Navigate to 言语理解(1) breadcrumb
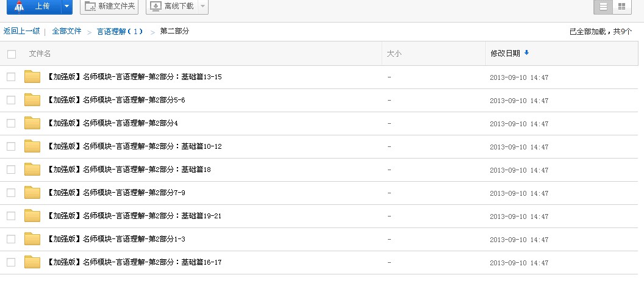644x297 pixels. pyautogui.click(x=120, y=31)
